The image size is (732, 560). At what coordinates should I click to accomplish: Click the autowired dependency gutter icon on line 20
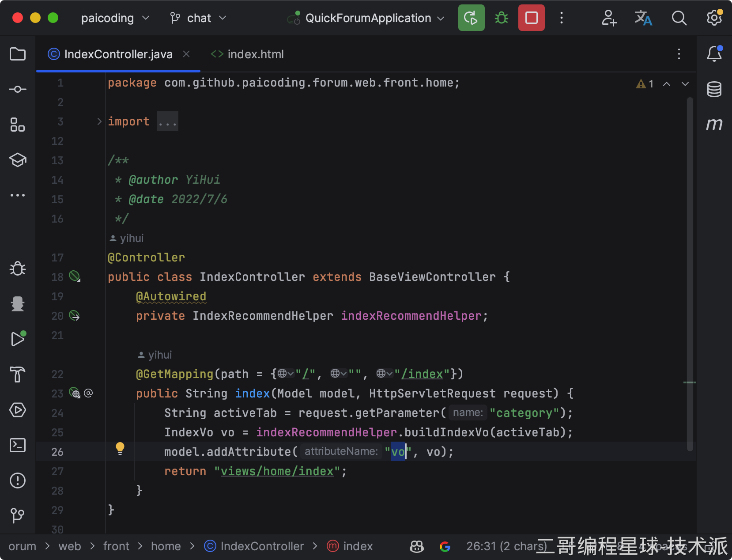tap(75, 315)
